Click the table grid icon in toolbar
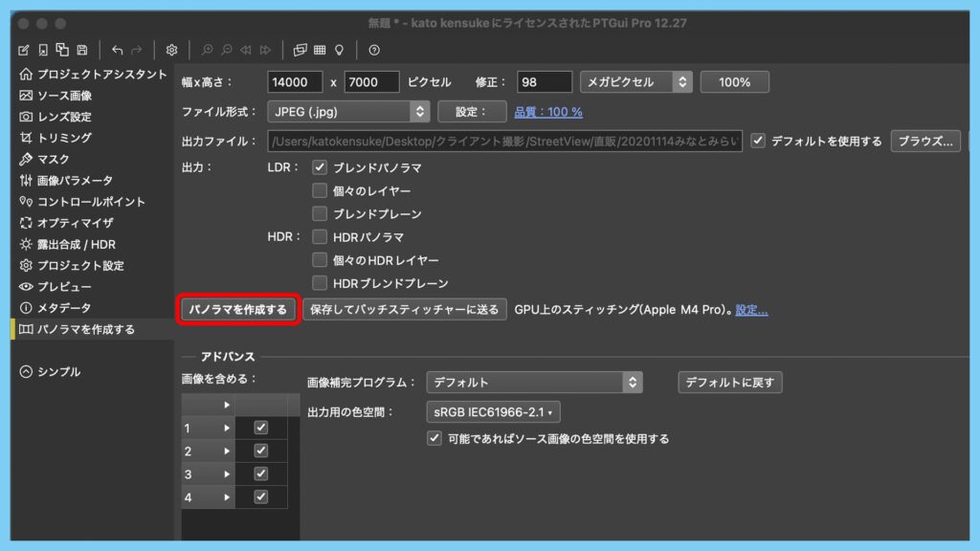Screen dimensions: 980x551 (x=320, y=50)
